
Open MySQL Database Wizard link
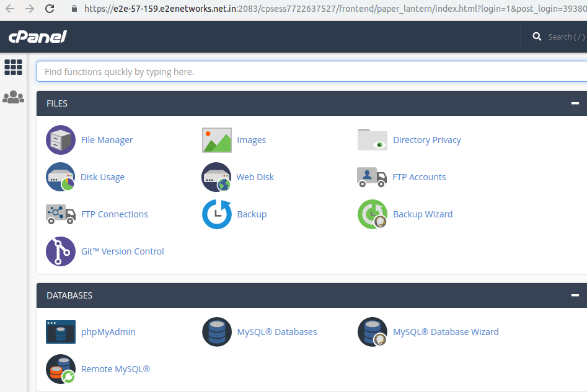446,332
